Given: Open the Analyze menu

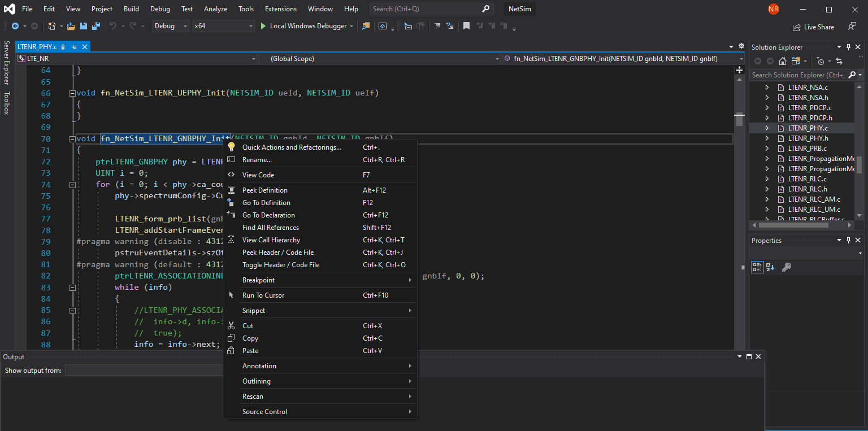Looking at the screenshot, I should click(x=215, y=9).
